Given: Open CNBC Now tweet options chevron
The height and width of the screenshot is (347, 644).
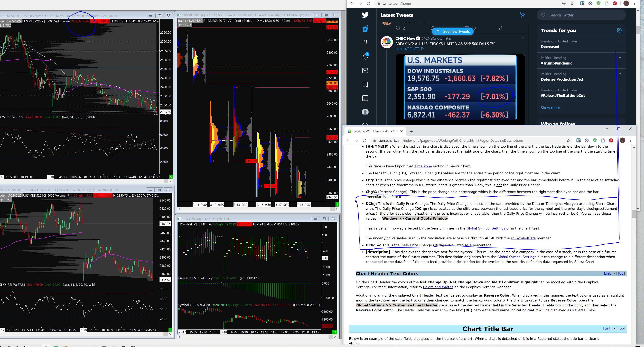Looking at the screenshot, I should point(523,38).
